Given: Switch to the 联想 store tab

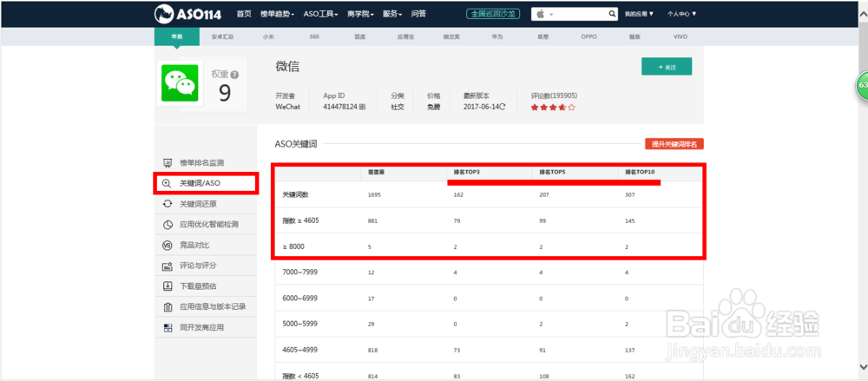Looking at the screenshot, I should pyautogui.click(x=543, y=36).
